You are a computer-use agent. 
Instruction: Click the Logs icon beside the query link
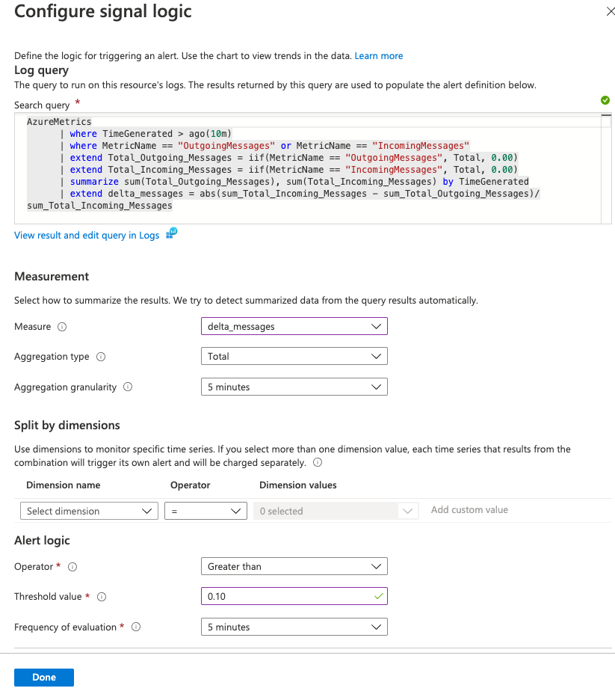pos(172,233)
